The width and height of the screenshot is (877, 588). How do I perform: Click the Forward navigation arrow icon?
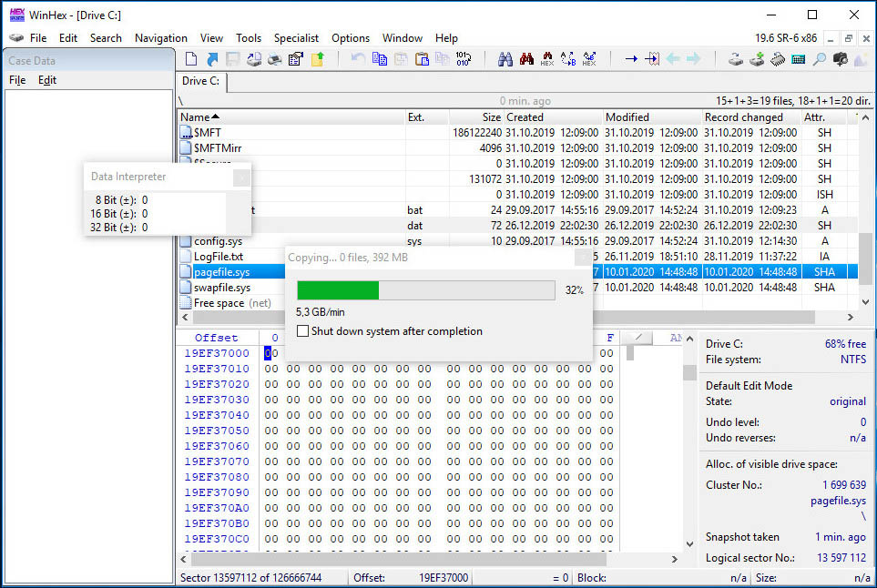[694, 58]
